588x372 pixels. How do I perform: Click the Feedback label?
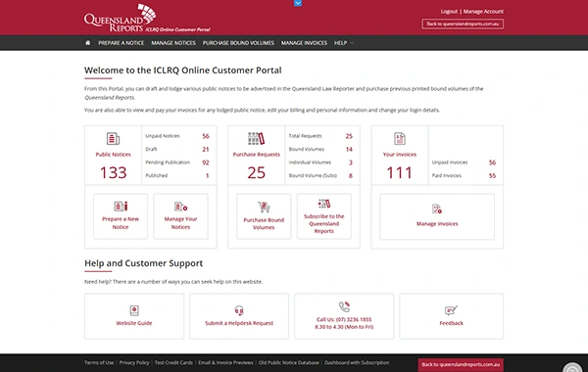(451, 323)
